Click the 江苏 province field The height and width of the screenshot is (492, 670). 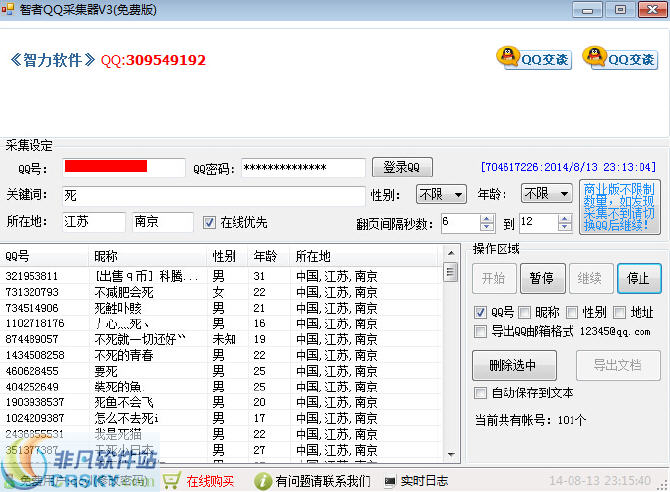94,222
